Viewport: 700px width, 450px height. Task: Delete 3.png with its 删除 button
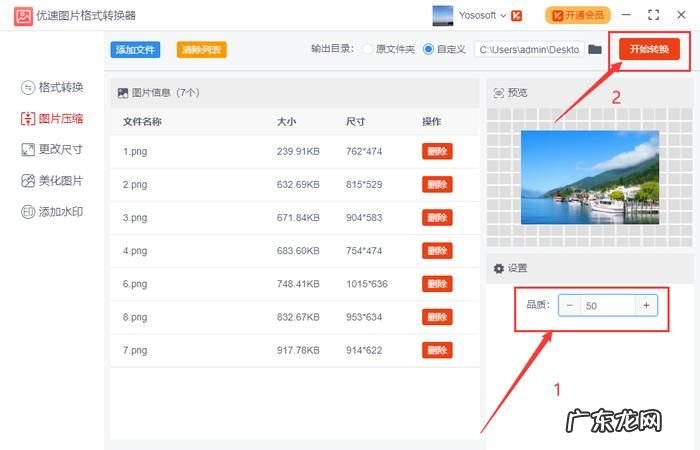pyautogui.click(x=437, y=217)
